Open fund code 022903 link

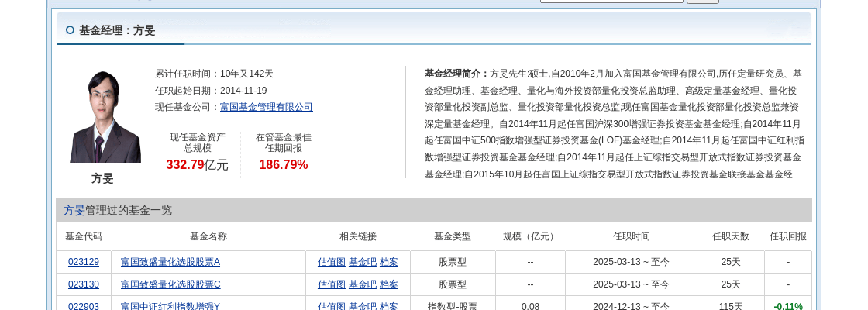click(84, 306)
